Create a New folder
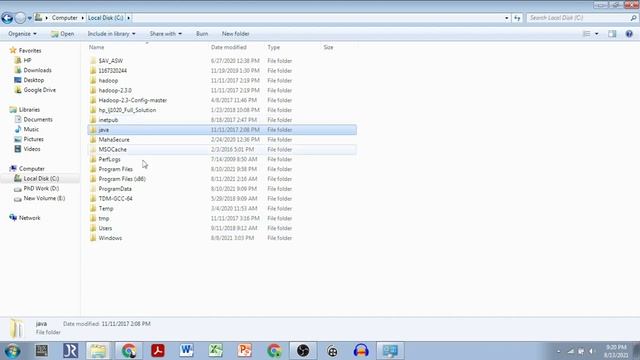 coord(236,34)
